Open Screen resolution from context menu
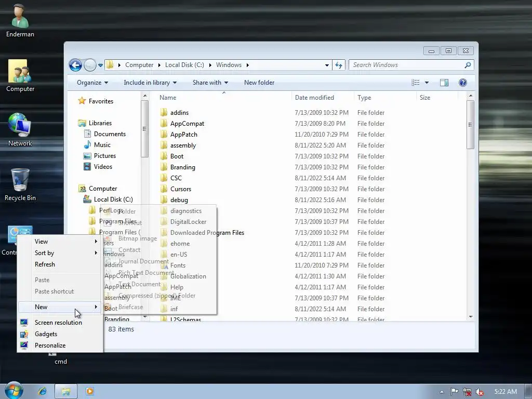Viewport: 532px width, 399px height. point(59,322)
